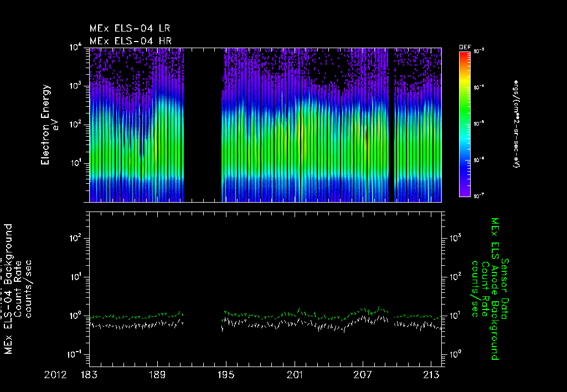
Task: Click the 10^1 tick label on Electron Energy axis
Action: click(75, 163)
